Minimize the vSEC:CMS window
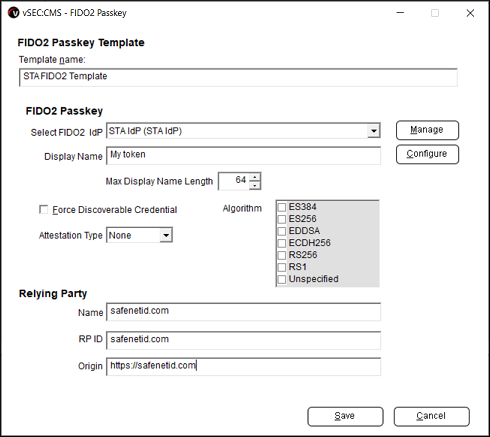 tap(400, 13)
